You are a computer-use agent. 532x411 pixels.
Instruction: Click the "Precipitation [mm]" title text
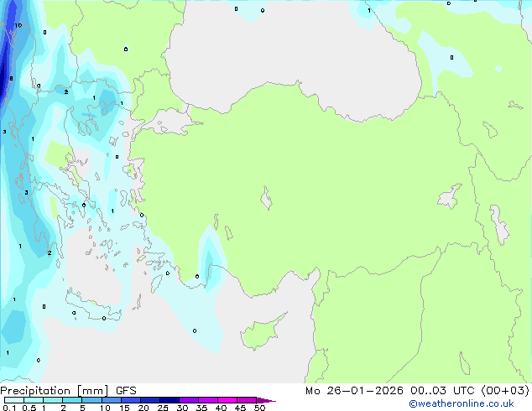[55, 391]
